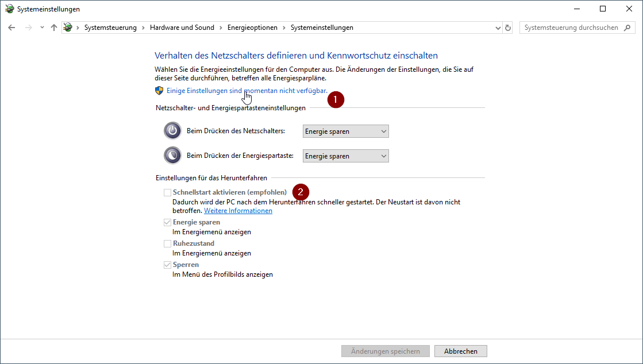Go up one level with up arrow
643x364 pixels.
coord(53,28)
